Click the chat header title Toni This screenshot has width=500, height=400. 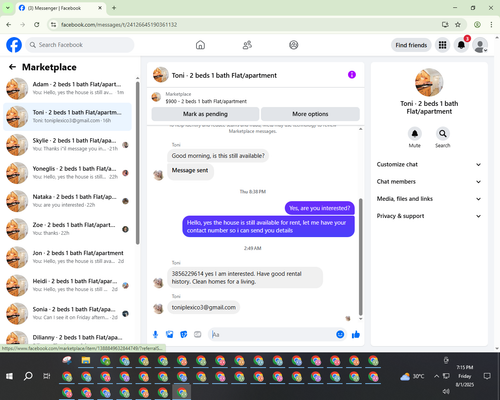pos(224,76)
